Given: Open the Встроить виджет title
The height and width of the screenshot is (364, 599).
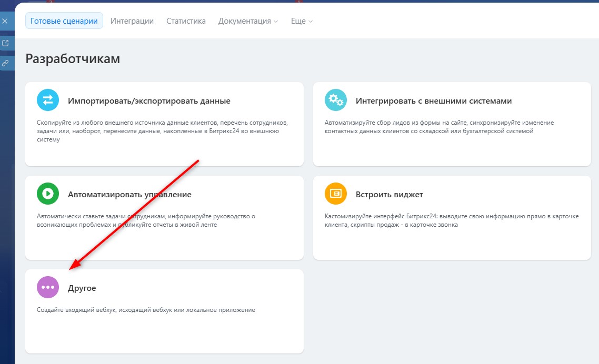Looking at the screenshot, I should coord(390,195).
